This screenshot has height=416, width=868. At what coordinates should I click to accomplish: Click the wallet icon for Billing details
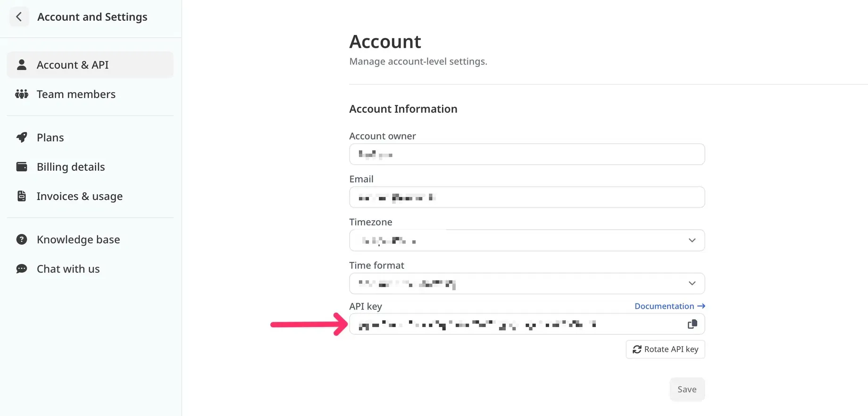pyautogui.click(x=22, y=166)
